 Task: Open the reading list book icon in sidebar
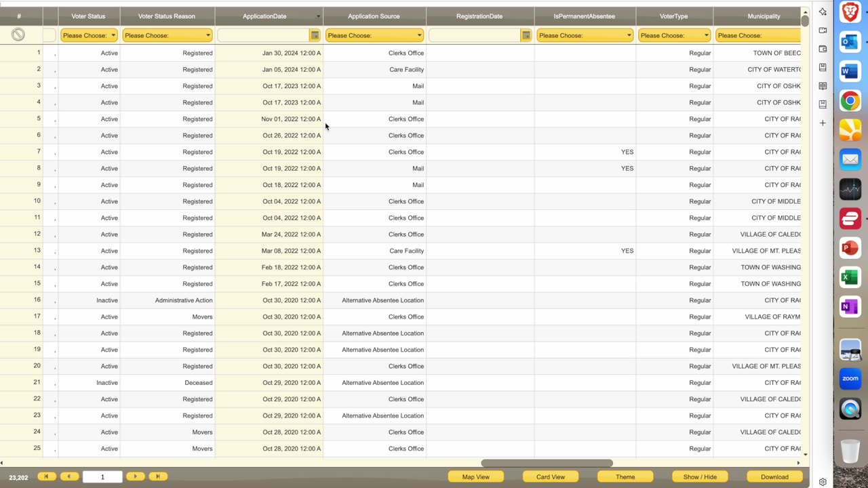coord(823,86)
